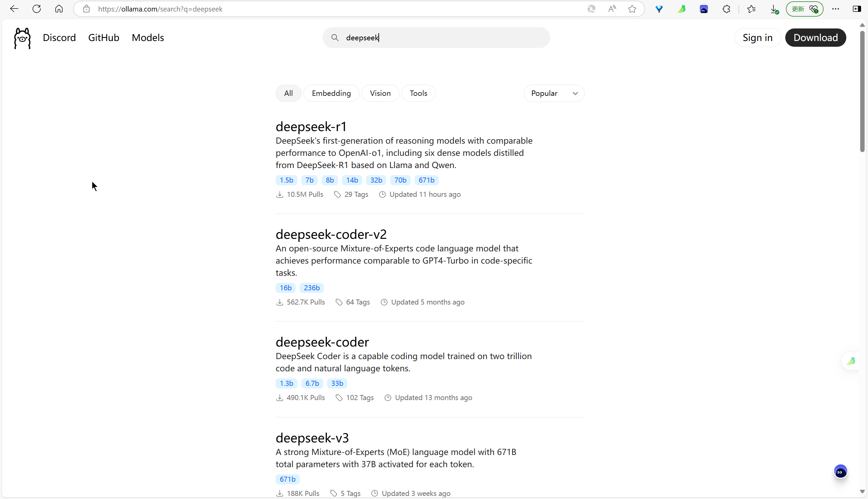Open the GitHub nav link
This screenshot has width=868, height=499.
[103, 38]
